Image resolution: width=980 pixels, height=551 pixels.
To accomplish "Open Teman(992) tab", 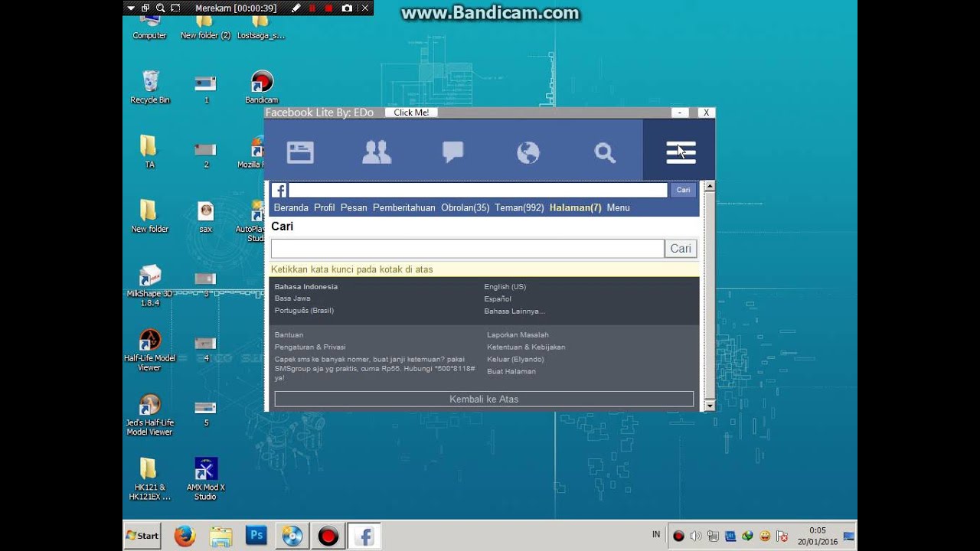I will click(x=519, y=207).
